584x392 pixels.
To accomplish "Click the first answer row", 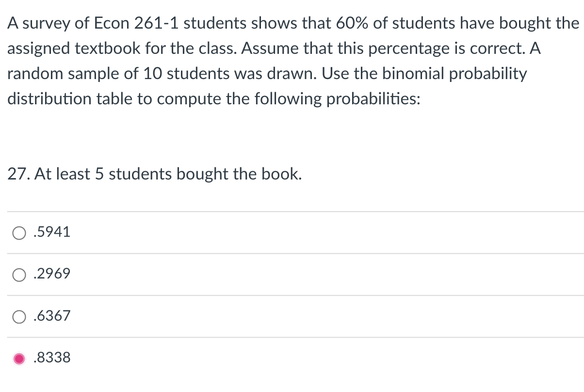I will click(x=146, y=232).
